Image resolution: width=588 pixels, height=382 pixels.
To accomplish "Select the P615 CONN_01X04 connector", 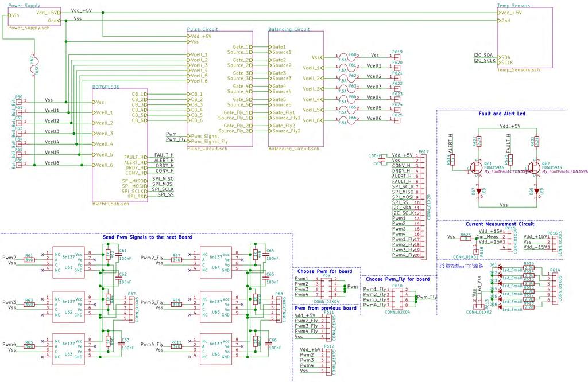I will [510, 240].
